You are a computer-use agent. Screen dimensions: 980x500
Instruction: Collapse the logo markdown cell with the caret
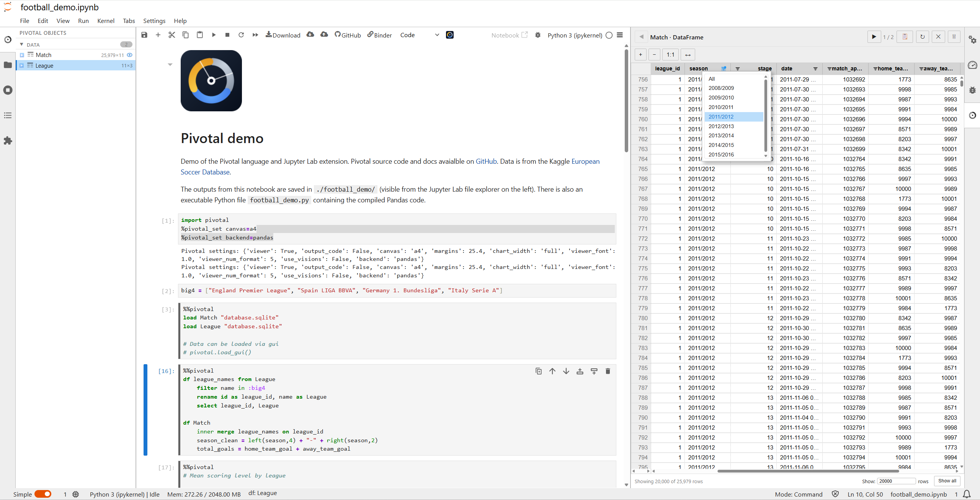pyautogui.click(x=170, y=65)
